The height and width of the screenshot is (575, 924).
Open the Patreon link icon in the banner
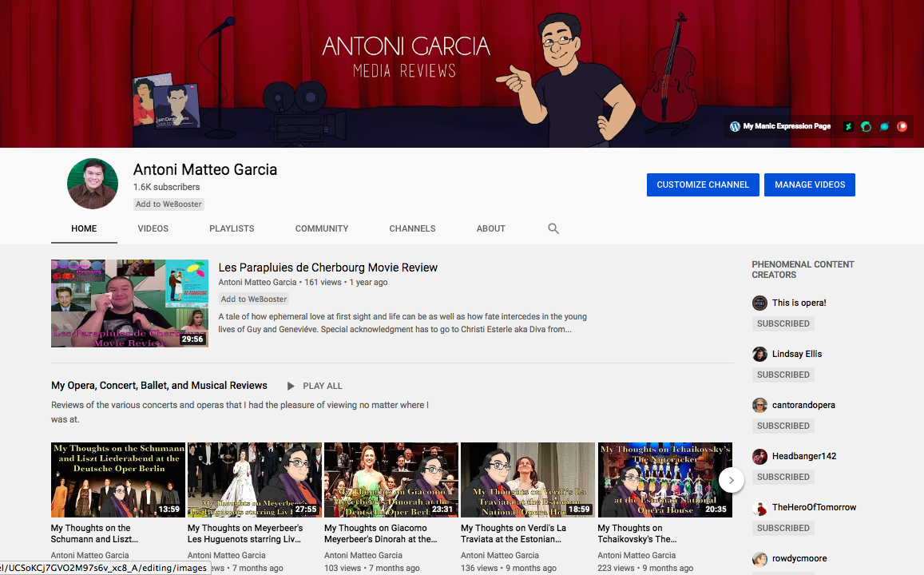coord(902,126)
